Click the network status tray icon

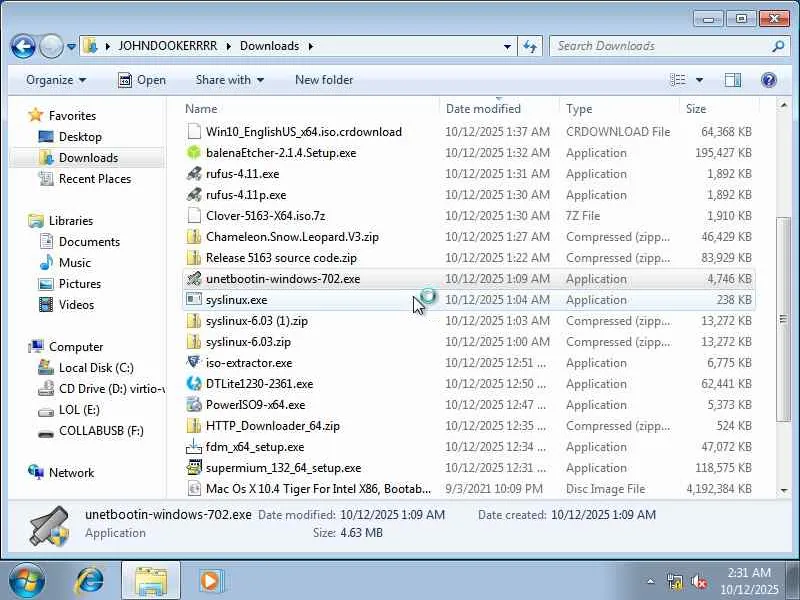pos(675,581)
